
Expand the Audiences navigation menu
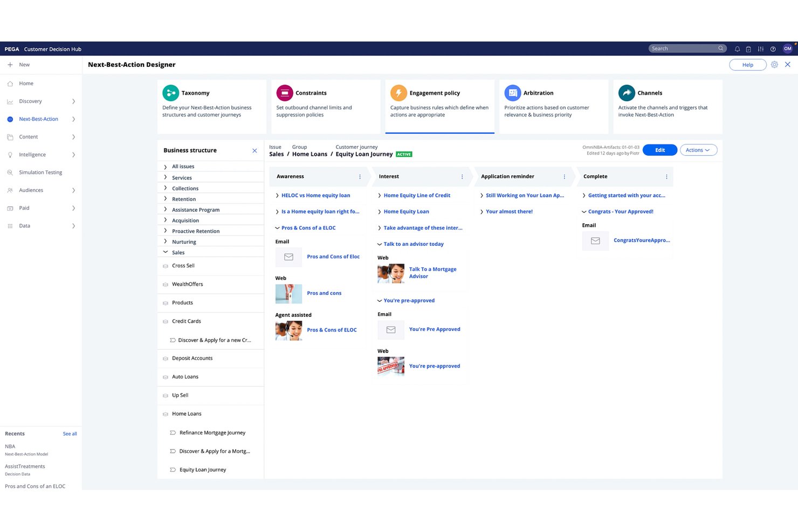click(x=74, y=190)
